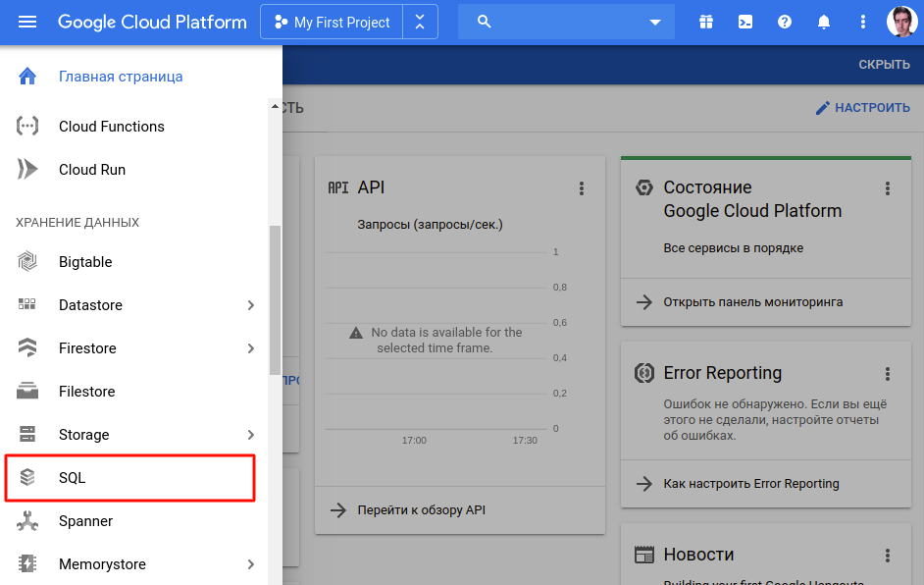Open Cloud Run menu item
Screen dimensions: 924x585
tap(92, 170)
